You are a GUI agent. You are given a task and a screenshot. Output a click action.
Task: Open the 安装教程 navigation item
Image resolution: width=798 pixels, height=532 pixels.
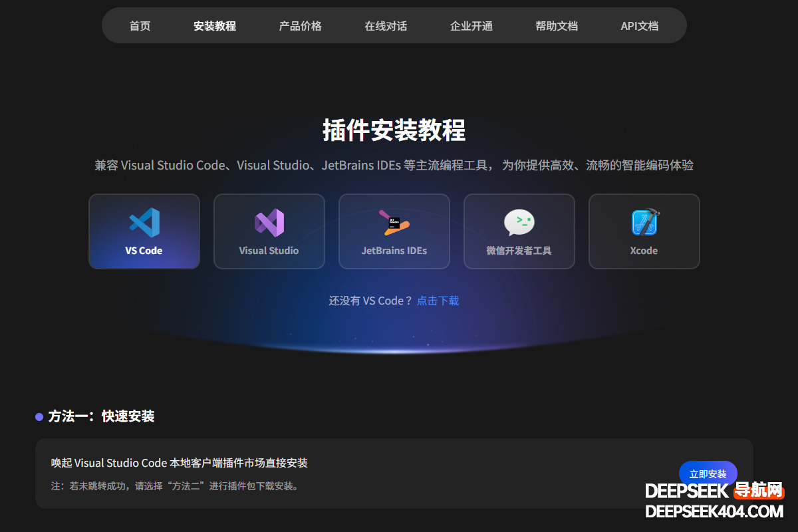[215, 26]
